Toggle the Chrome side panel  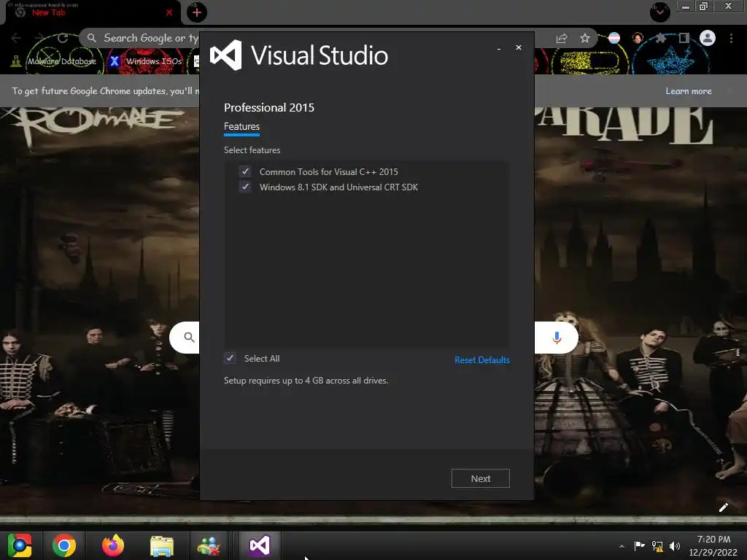684,38
